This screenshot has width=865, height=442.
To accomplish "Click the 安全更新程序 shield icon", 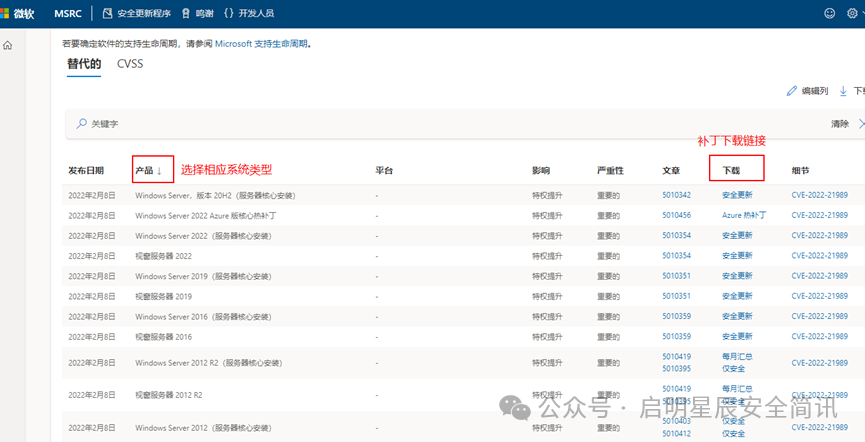I will [108, 13].
